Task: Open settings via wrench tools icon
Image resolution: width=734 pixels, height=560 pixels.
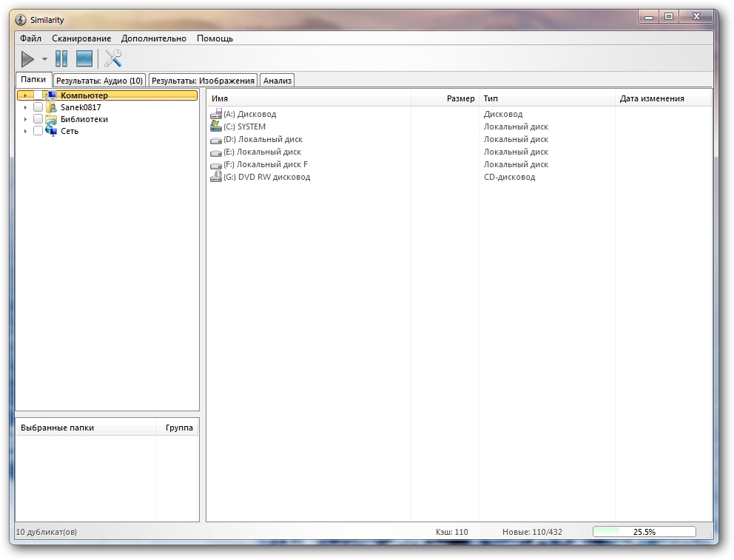Action: tap(113, 59)
